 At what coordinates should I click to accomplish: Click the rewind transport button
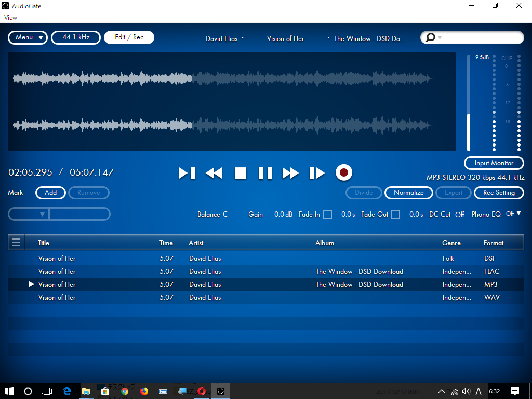pyautogui.click(x=214, y=173)
